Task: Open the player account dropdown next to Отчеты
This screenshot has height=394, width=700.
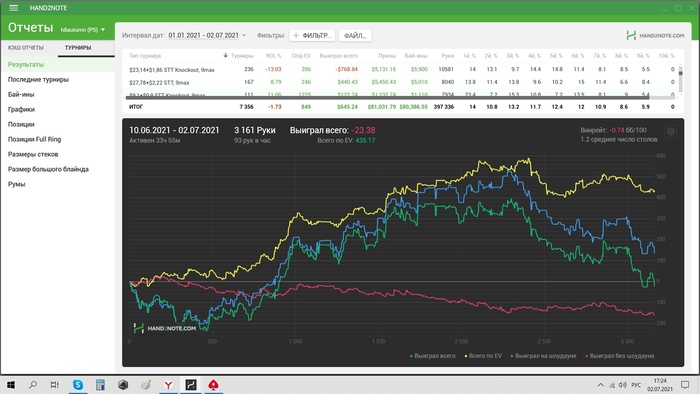Action: coord(83,30)
